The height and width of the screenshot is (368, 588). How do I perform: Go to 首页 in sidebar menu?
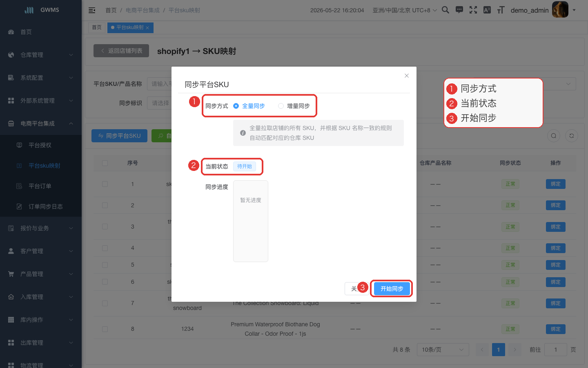[x=41, y=32]
